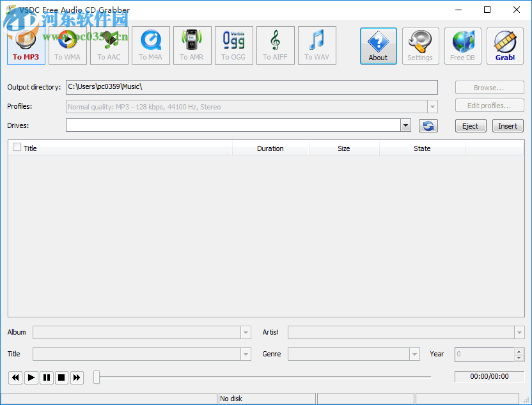Open the Free DB lookup

point(462,45)
